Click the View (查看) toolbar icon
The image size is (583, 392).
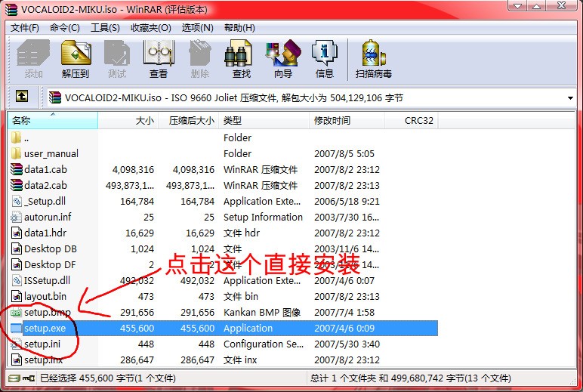159,53
